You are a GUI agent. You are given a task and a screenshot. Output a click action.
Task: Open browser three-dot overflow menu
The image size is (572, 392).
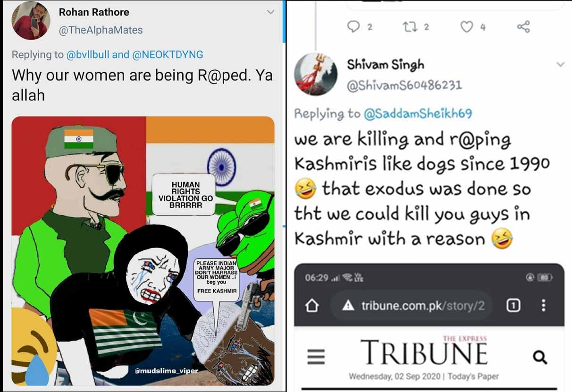coord(544,305)
